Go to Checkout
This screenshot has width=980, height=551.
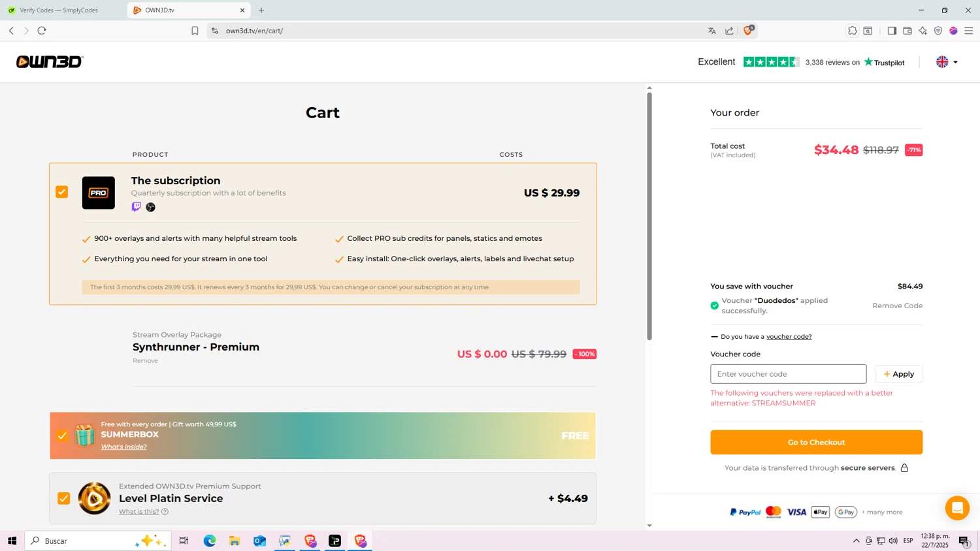point(816,442)
